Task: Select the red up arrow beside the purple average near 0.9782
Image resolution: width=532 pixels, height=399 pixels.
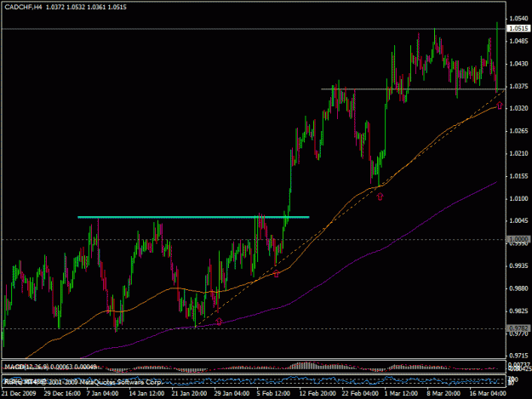Action: 219,322
